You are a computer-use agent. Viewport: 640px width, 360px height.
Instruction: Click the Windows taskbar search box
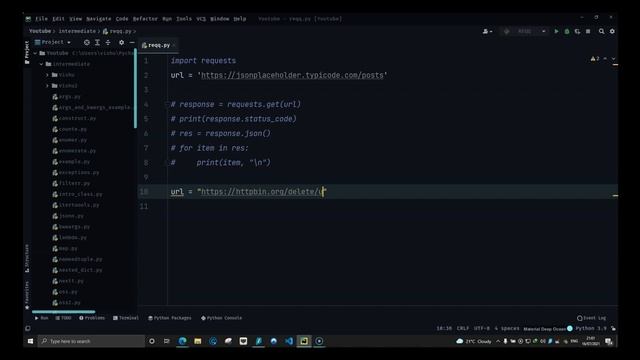point(91,341)
